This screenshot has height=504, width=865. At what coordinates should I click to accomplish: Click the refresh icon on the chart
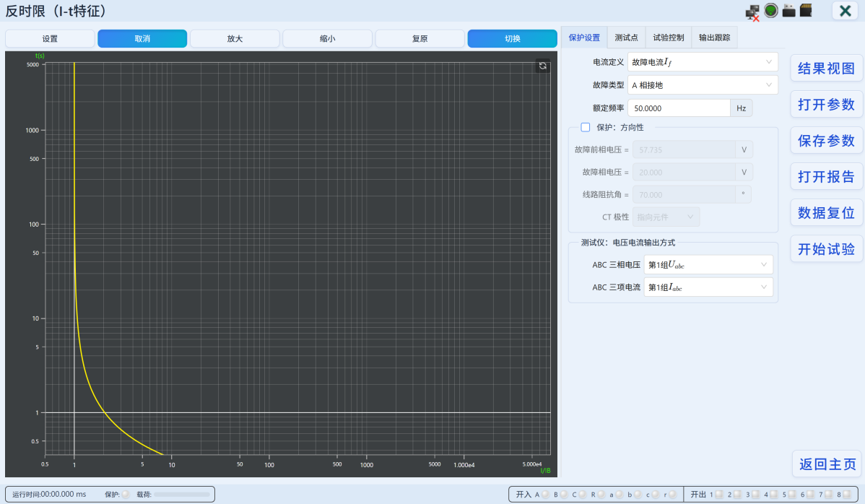coord(543,66)
